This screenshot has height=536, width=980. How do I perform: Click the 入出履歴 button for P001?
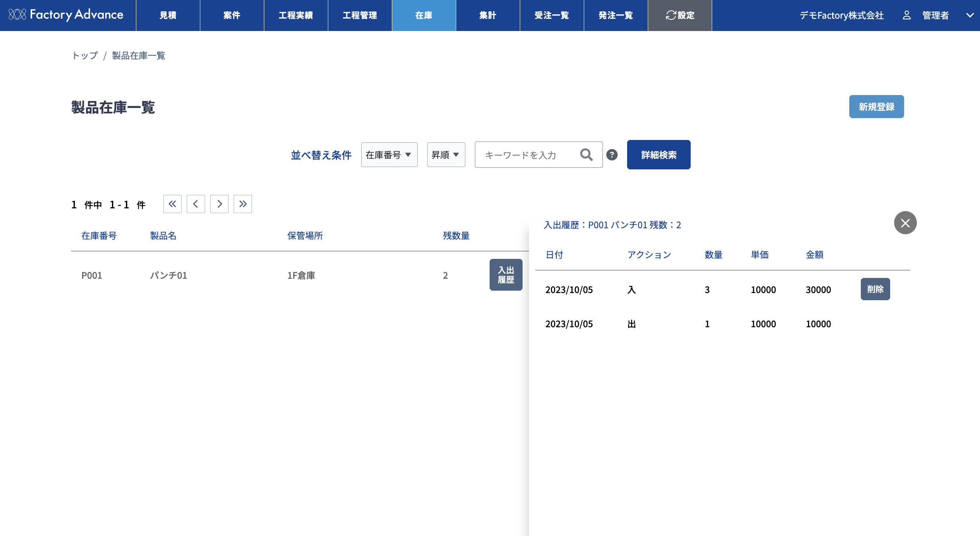pos(505,275)
